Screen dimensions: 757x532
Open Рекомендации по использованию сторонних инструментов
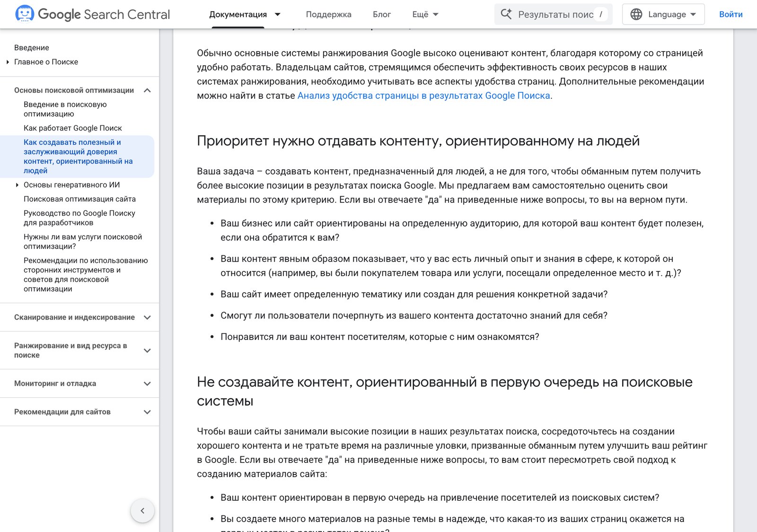pos(86,275)
